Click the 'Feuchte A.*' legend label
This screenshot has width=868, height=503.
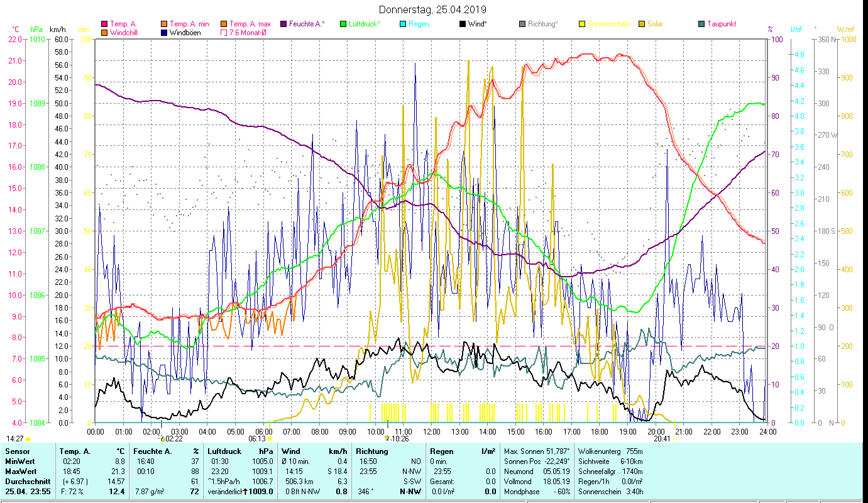point(307,24)
